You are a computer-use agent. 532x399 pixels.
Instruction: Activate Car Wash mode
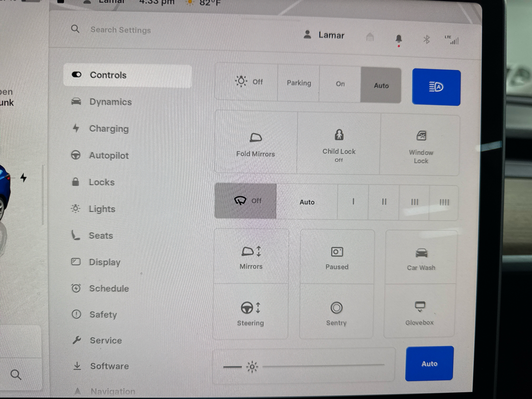421,258
